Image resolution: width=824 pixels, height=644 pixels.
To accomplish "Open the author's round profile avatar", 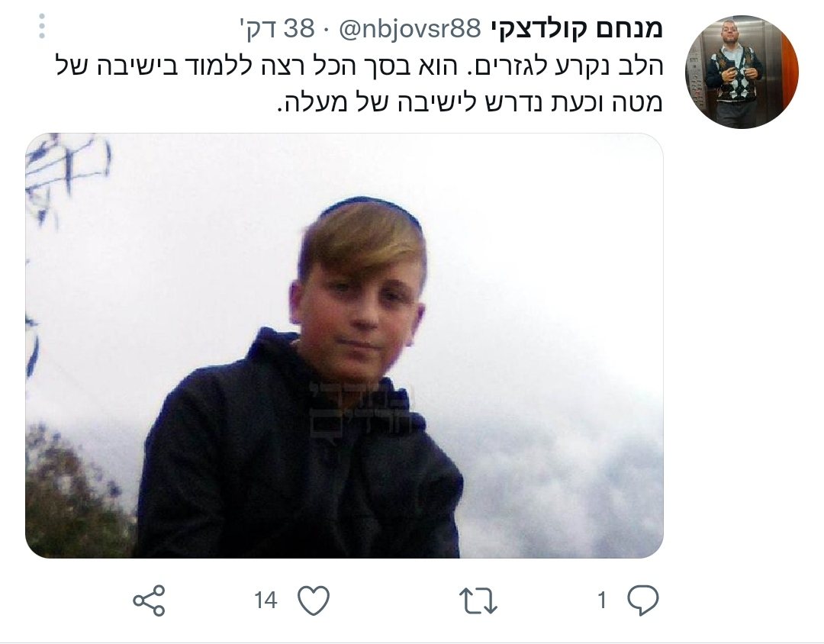I will pyautogui.click(x=742, y=72).
